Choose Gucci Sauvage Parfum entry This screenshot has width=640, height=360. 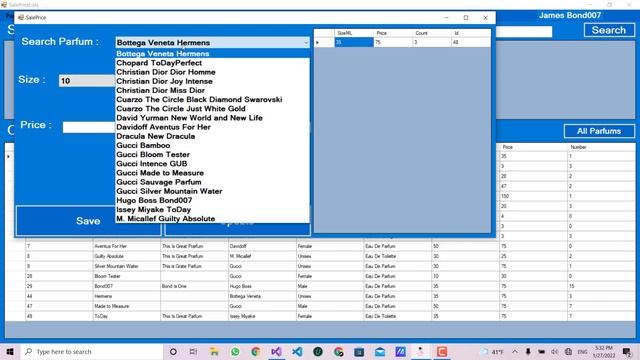[x=212, y=182]
